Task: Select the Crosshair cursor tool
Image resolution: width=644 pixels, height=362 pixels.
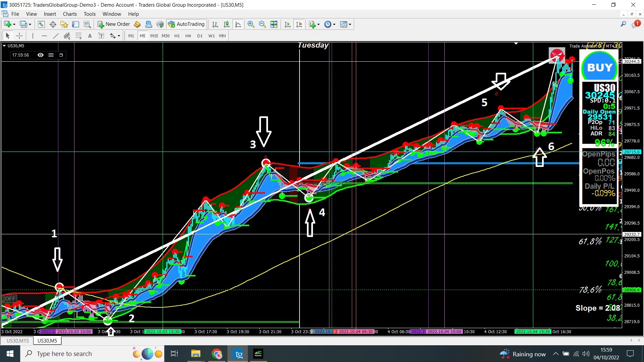Action: pos(19,36)
